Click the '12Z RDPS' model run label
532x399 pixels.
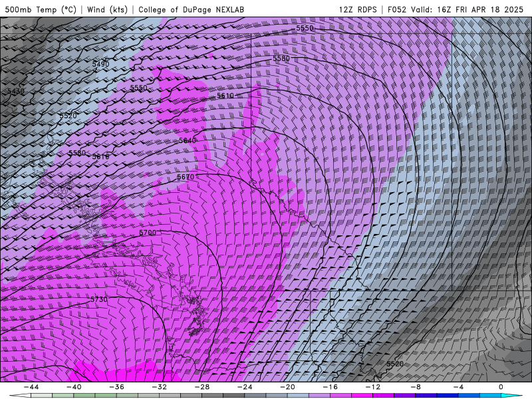point(358,9)
